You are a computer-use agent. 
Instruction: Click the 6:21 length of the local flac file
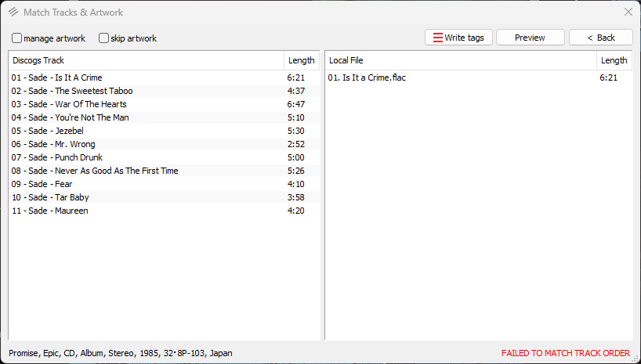click(609, 77)
